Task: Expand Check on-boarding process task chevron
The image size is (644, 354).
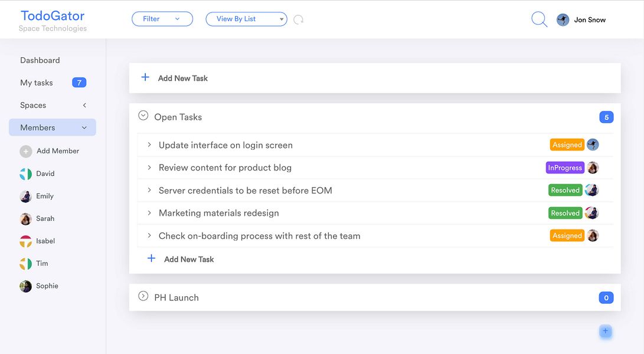Action: [x=149, y=235]
